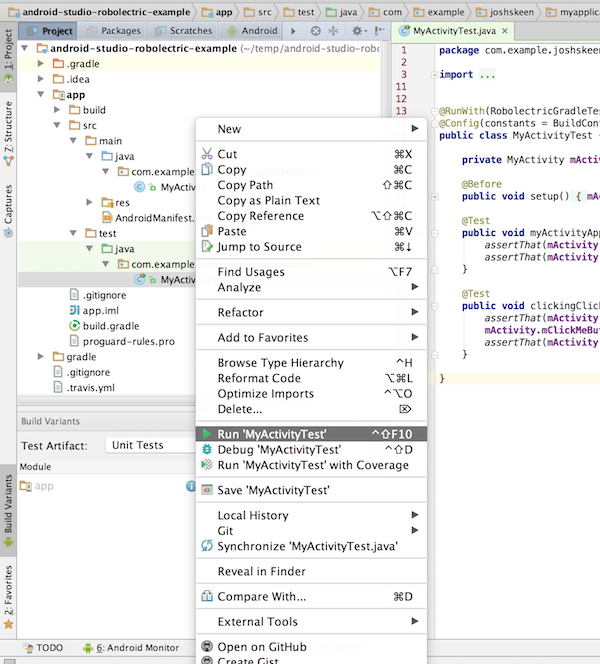Open Add to Favorites submenu
600x664 pixels.
tap(311, 338)
